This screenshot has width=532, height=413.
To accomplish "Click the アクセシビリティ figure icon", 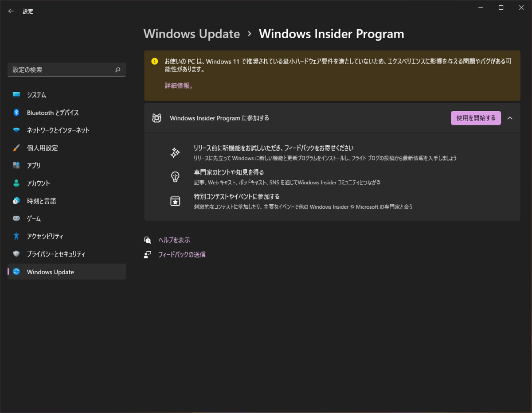I will point(16,236).
